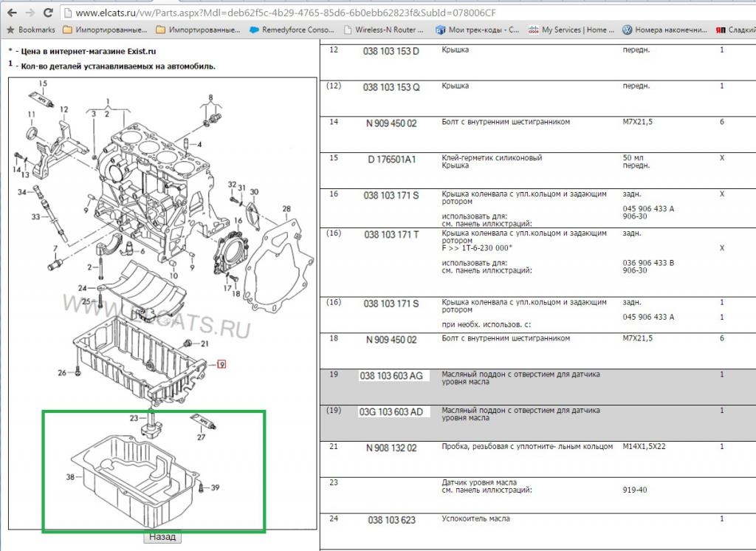Screen dimensions: 756x551
Task: Click callout 30 on the diagram
Action: click(x=254, y=191)
